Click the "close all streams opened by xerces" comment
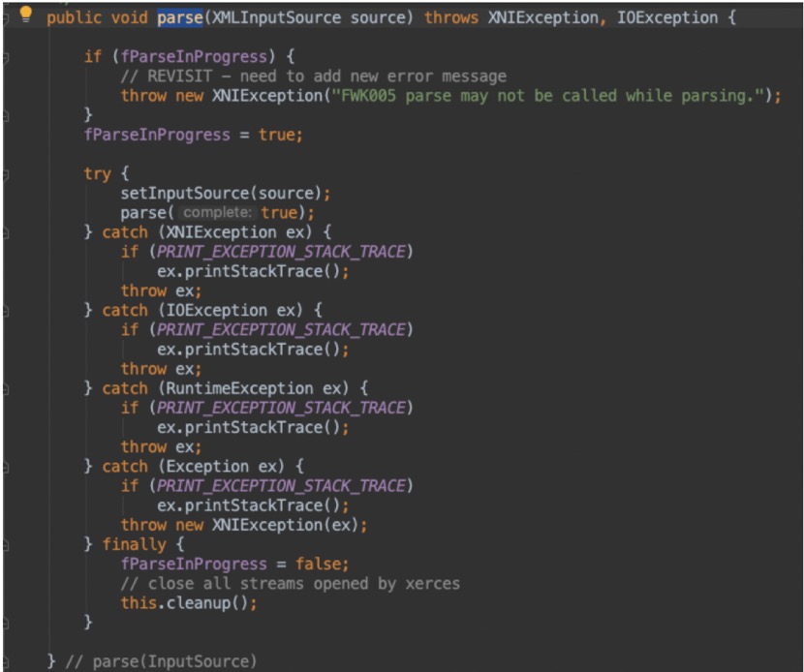Screen dimensions: 804x672 (291, 583)
